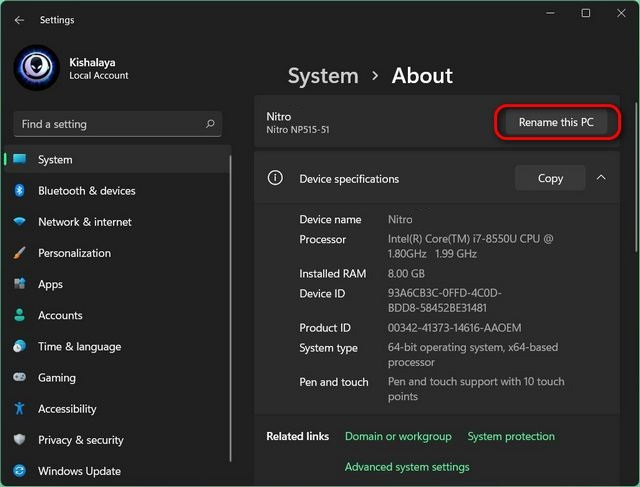Go to Personalization settings
This screenshot has width=640, height=487.
(118, 253)
